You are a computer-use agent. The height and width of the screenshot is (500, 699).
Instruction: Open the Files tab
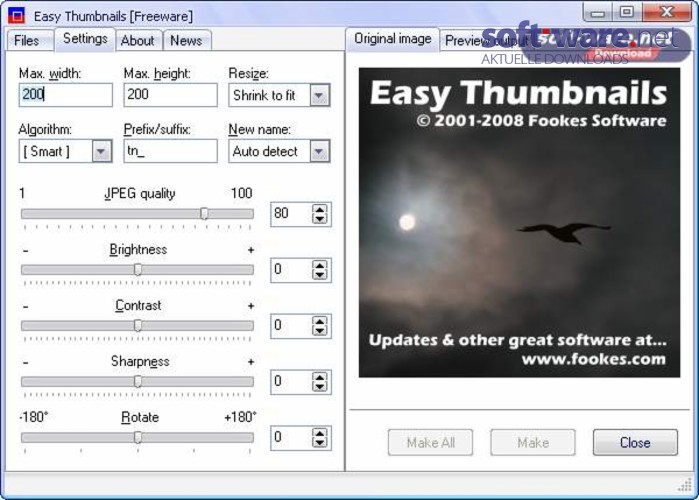(x=29, y=41)
